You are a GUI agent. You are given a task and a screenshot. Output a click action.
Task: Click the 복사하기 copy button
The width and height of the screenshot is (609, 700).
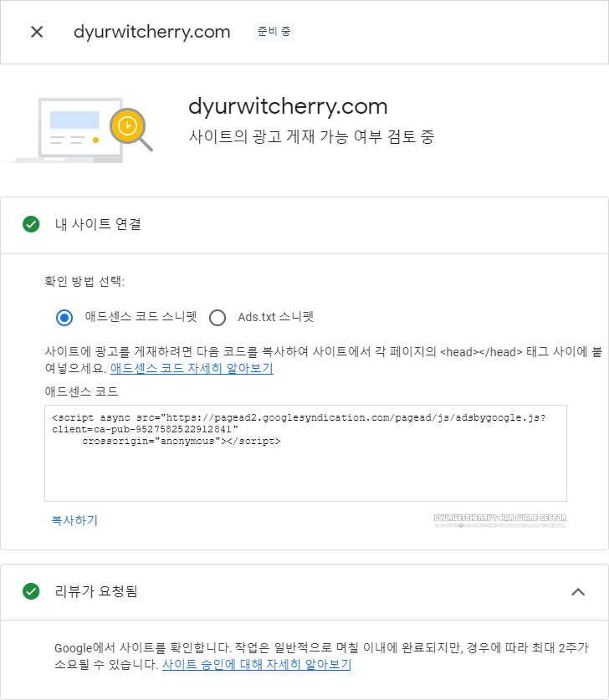74,520
